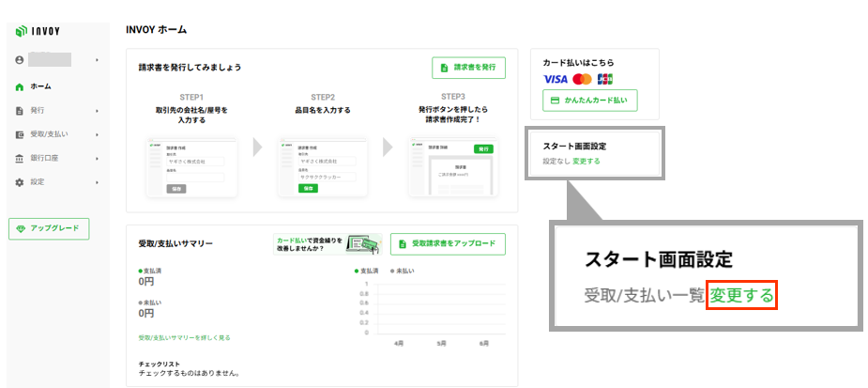Click the 設定 gear icon
This screenshot has width=868, height=388.
coord(20,182)
